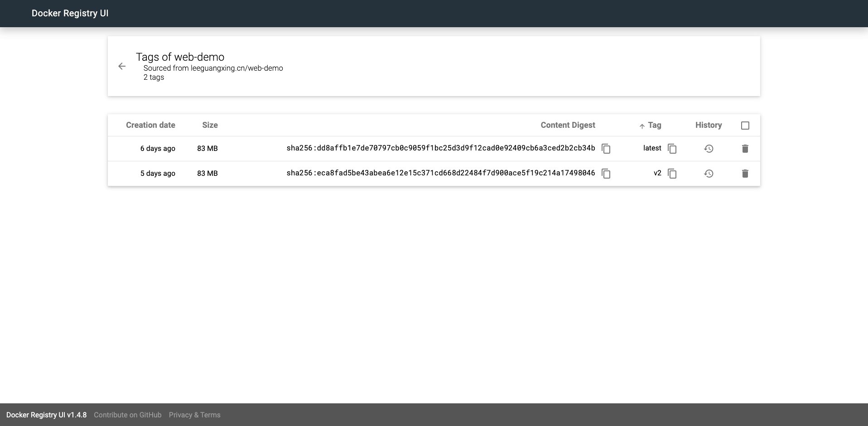Toggle the select-all tags checkbox
Image resolution: width=868 pixels, height=426 pixels.
(x=745, y=126)
